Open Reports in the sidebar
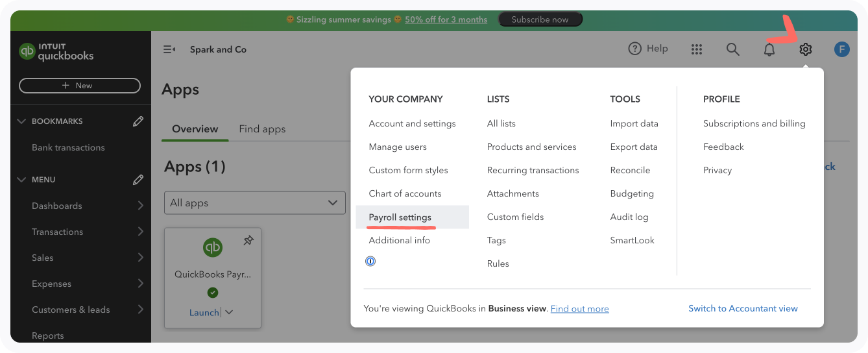Screen dimensions: 868x353 click(x=48, y=335)
